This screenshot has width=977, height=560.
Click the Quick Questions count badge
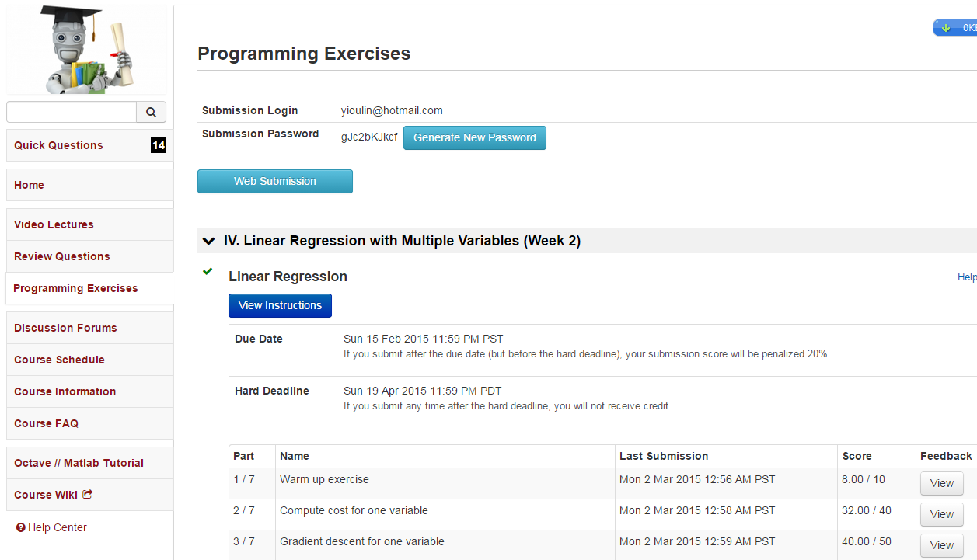(158, 145)
